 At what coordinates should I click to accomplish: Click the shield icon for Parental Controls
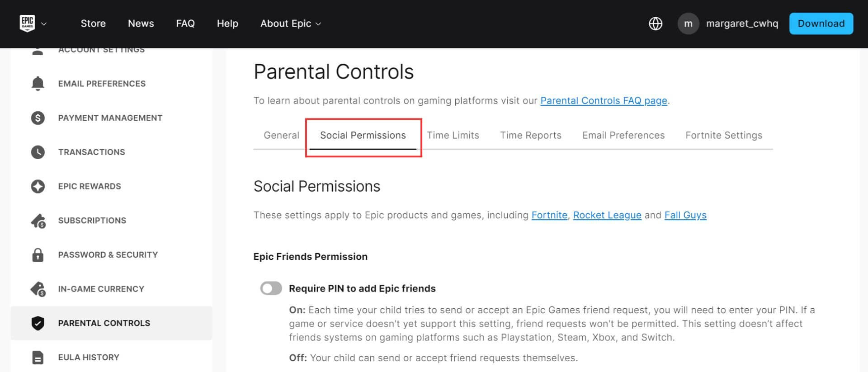[38, 323]
